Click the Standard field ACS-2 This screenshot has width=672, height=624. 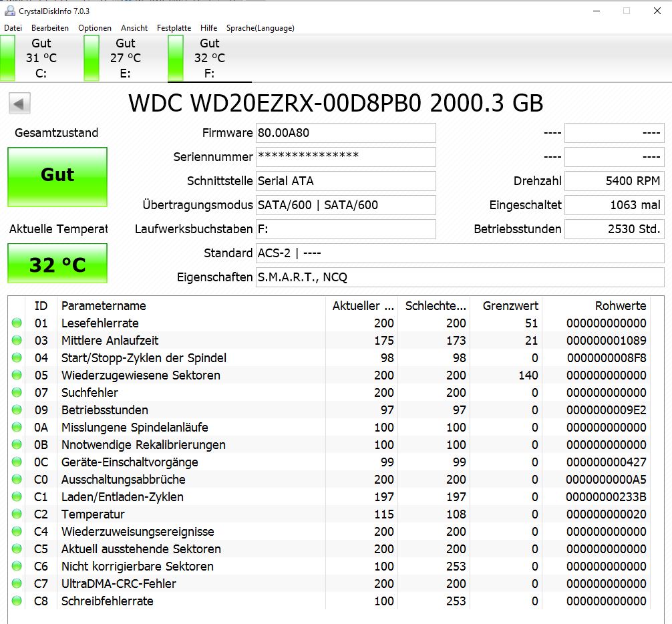click(x=460, y=253)
